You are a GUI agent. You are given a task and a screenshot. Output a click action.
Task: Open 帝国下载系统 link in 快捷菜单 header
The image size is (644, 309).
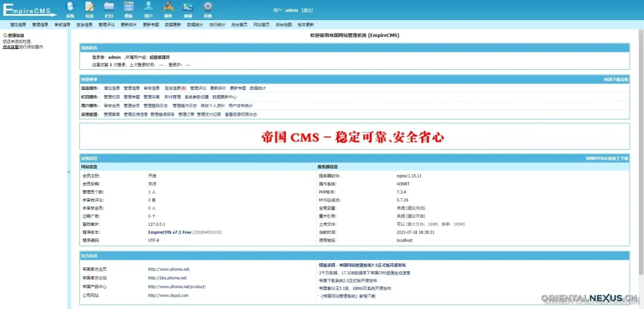pyautogui.click(x=616, y=79)
